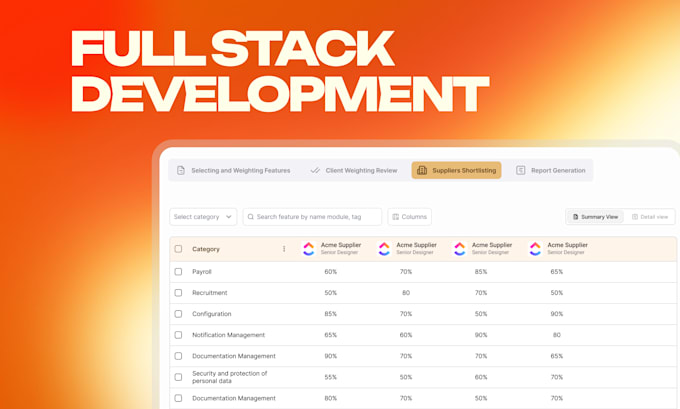The height and width of the screenshot is (409, 680).
Task: Open Selecting and Weighting Features tab
Action: [x=233, y=170]
